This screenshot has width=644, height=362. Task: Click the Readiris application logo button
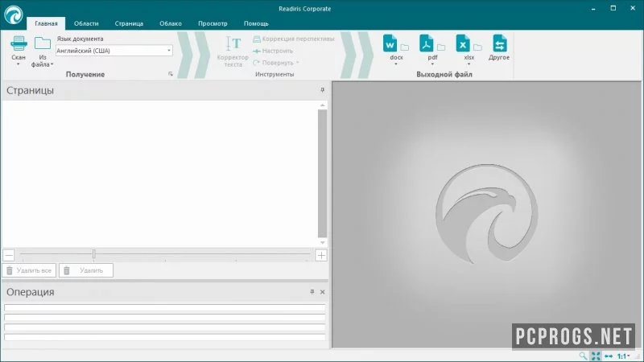[14, 15]
